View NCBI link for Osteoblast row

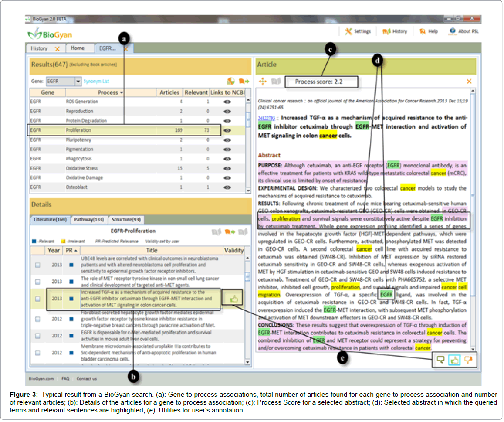point(227,187)
